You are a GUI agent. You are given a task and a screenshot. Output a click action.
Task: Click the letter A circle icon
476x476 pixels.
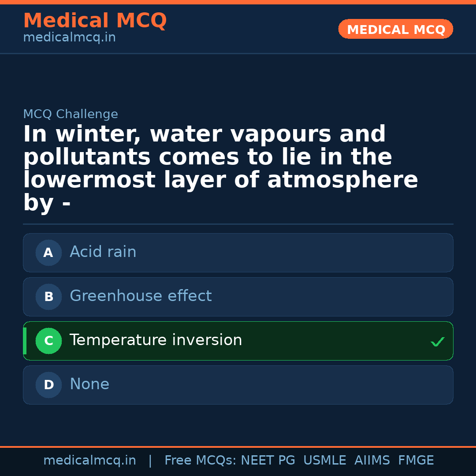[x=48, y=253]
